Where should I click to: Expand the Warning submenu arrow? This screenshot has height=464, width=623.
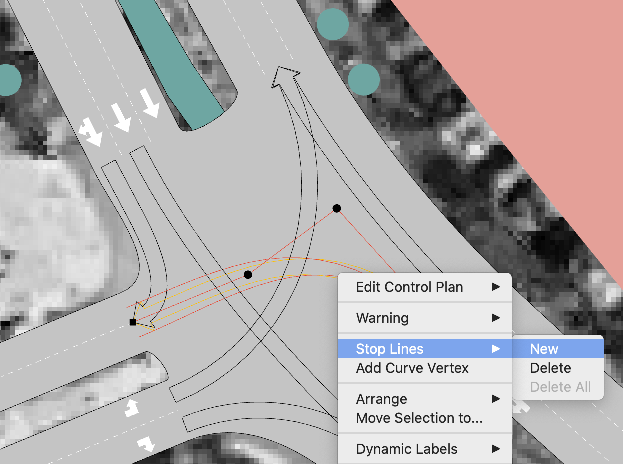pyautogui.click(x=496, y=318)
